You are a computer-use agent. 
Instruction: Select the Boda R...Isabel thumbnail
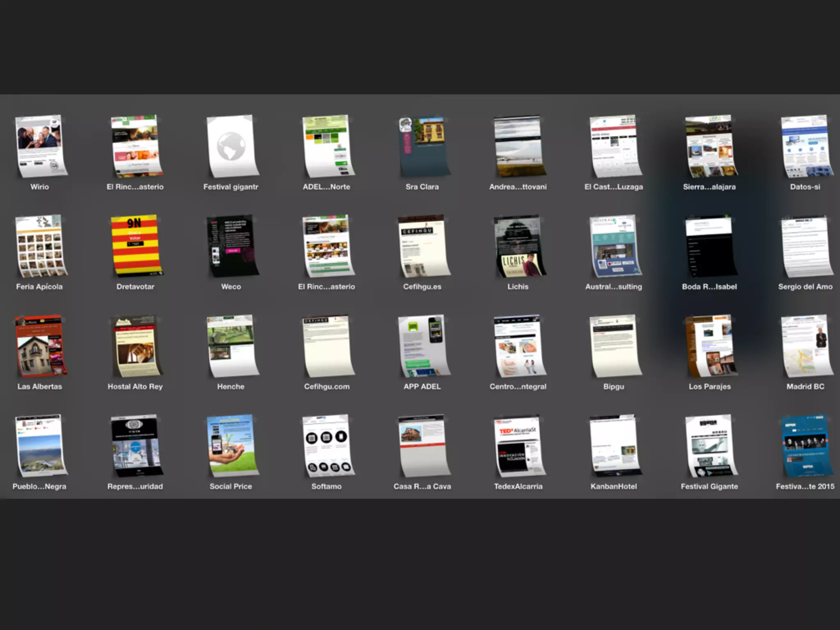(710, 245)
